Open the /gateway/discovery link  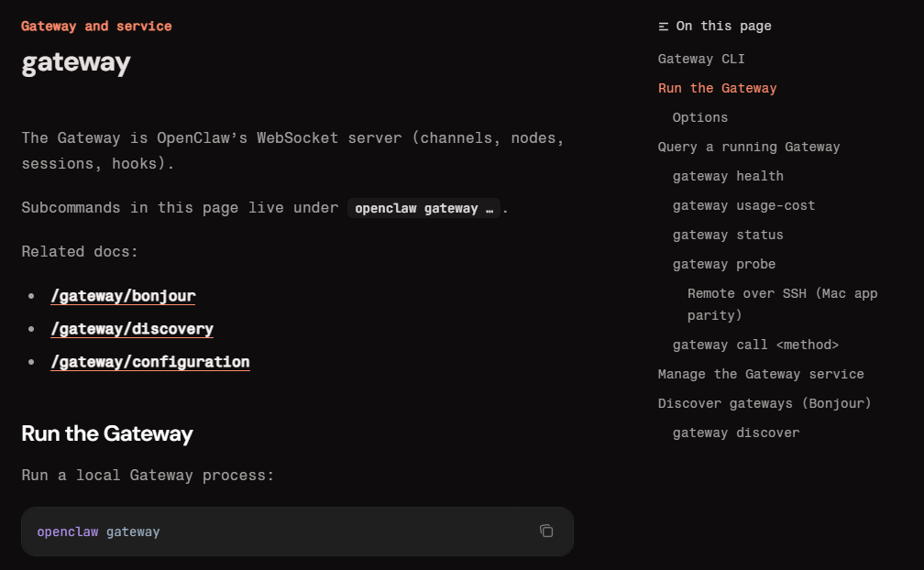[132, 329]
